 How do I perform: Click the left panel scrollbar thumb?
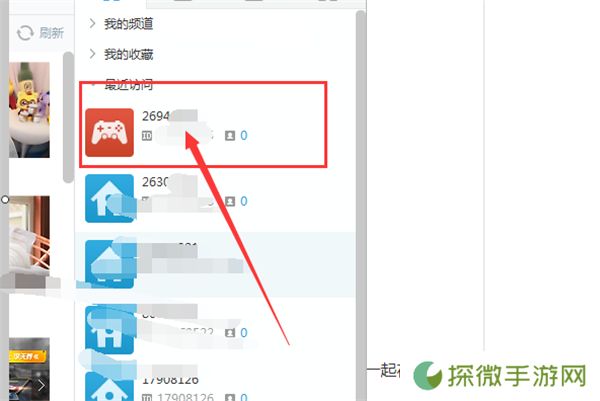click(68, 117)
